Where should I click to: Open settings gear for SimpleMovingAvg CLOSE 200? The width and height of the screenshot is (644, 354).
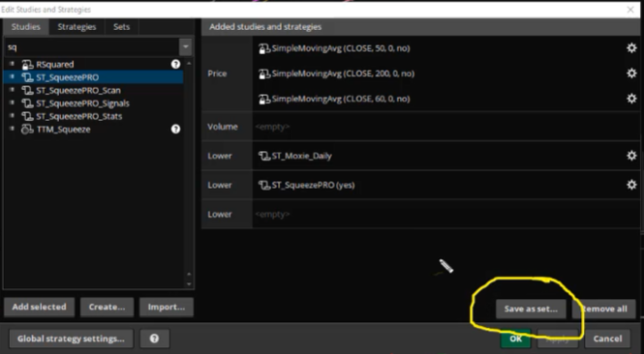point(631,74)
